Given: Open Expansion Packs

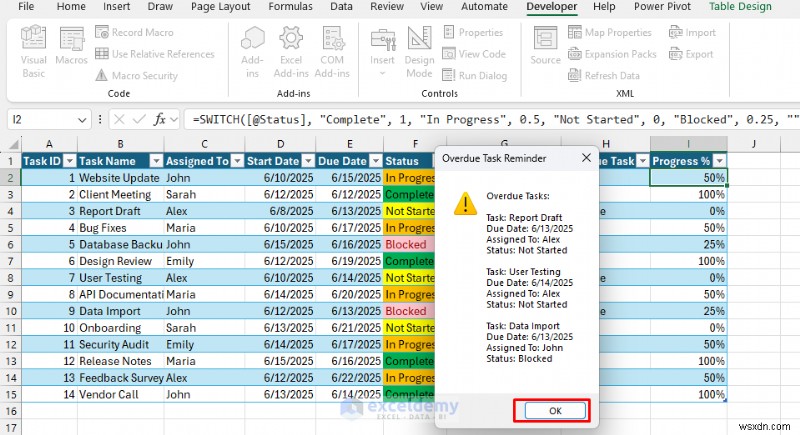Looking at the screenshot, I should 612,54.
